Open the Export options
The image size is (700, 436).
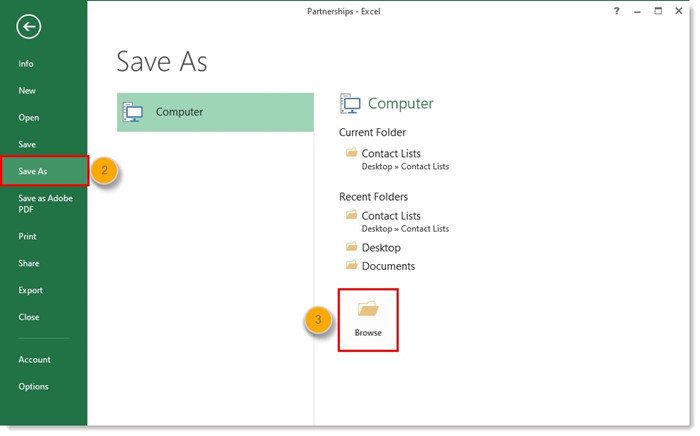(30, 291)
